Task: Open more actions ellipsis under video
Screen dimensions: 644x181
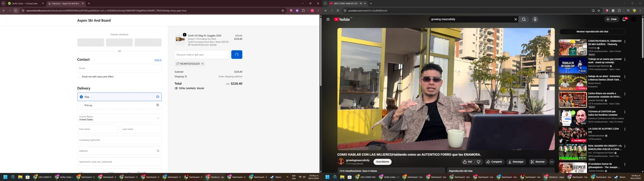Action: (x=552, y=162)
